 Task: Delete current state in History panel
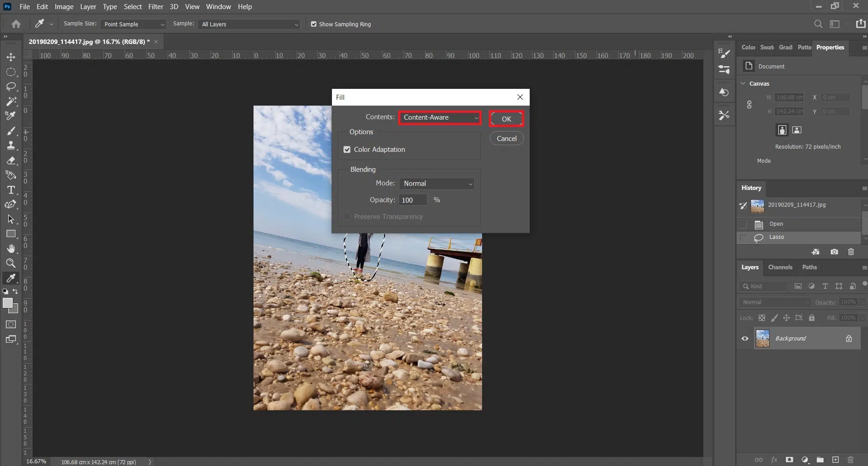(x=851, y=252)
